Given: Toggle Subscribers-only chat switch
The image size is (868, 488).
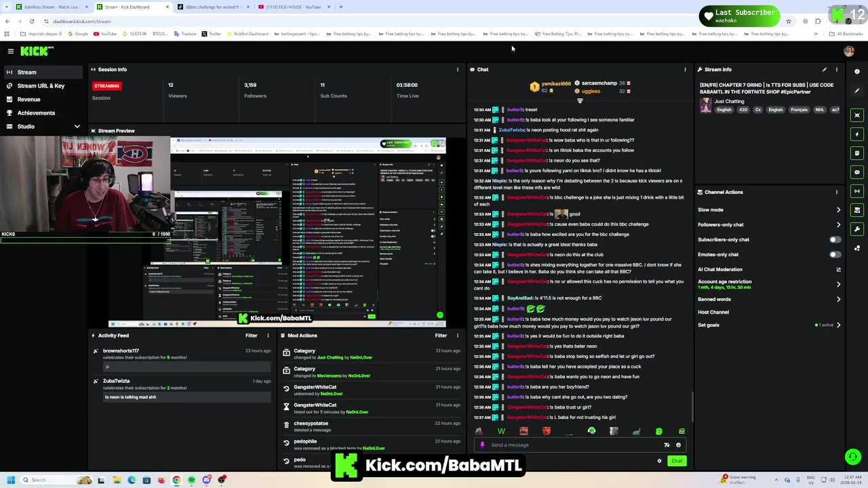Looking at the screenshot, I should (835, 239).
